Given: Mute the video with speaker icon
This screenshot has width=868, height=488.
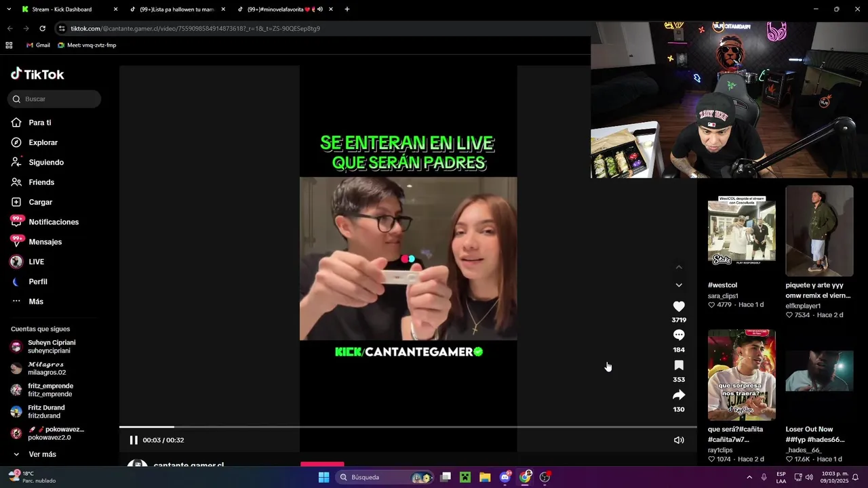Looking at the screenshot, I should 679,440.
